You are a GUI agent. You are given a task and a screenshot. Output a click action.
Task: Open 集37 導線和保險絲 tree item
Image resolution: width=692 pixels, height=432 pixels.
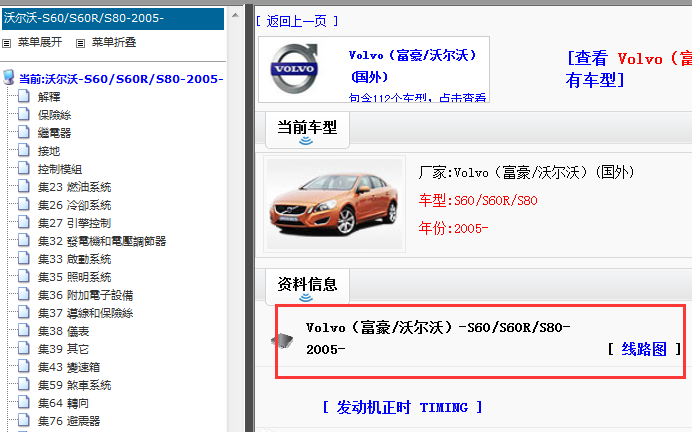(x=85, y=313)
